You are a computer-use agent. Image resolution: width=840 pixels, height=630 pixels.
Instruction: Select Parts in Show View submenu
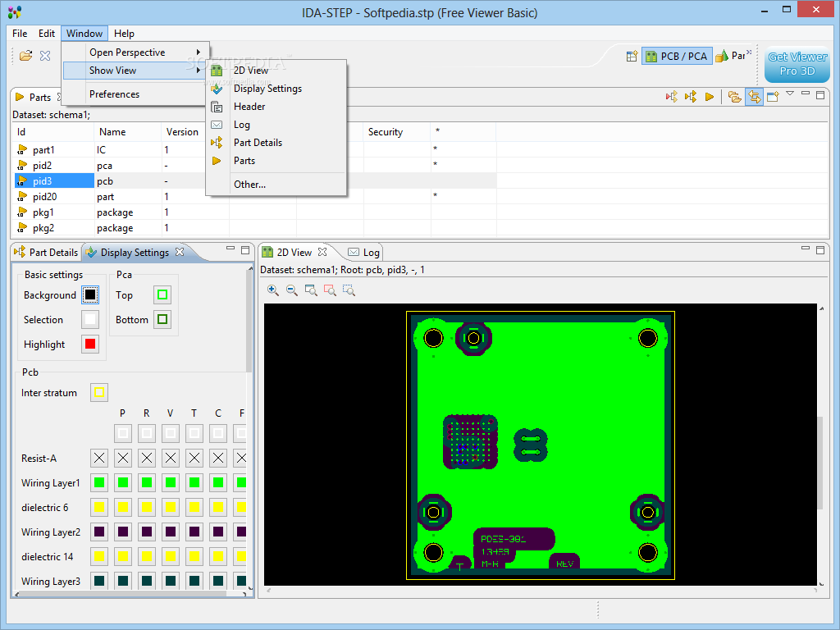click(276, 161)
